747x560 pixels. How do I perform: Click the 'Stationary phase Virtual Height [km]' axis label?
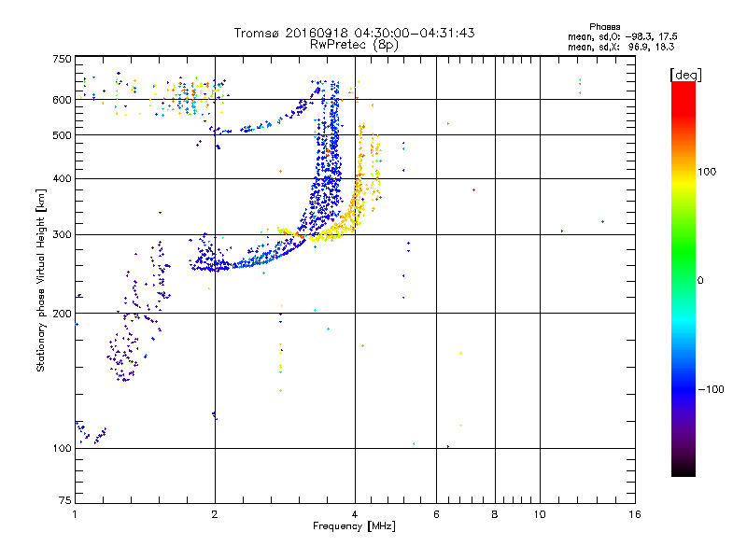pos(41,280)
